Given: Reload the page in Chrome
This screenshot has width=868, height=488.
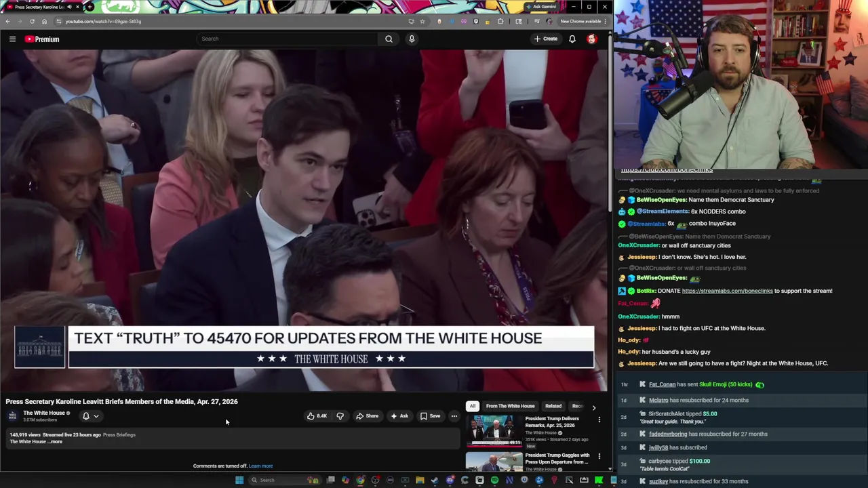Looking at the screenshot, I should 32,21.
